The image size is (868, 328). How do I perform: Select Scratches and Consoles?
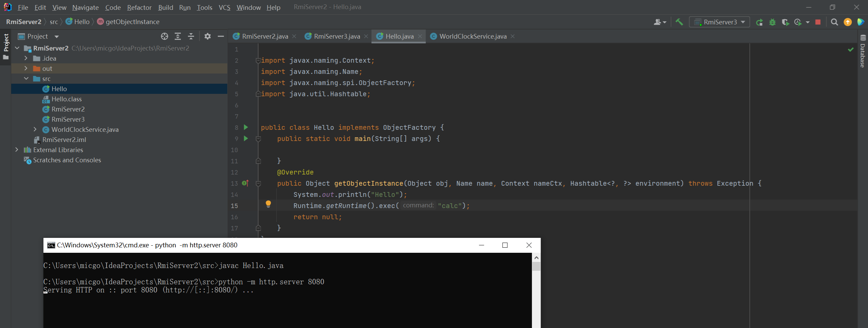67,160
